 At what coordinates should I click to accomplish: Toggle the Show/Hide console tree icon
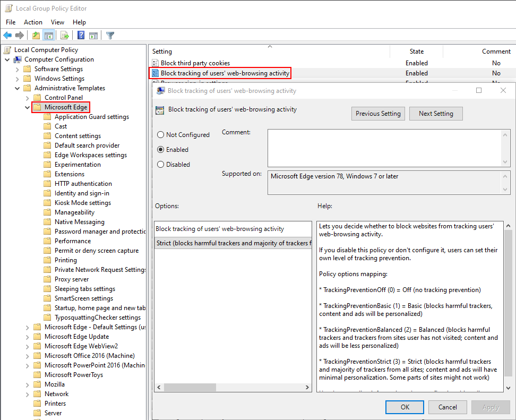click(49, 35)
